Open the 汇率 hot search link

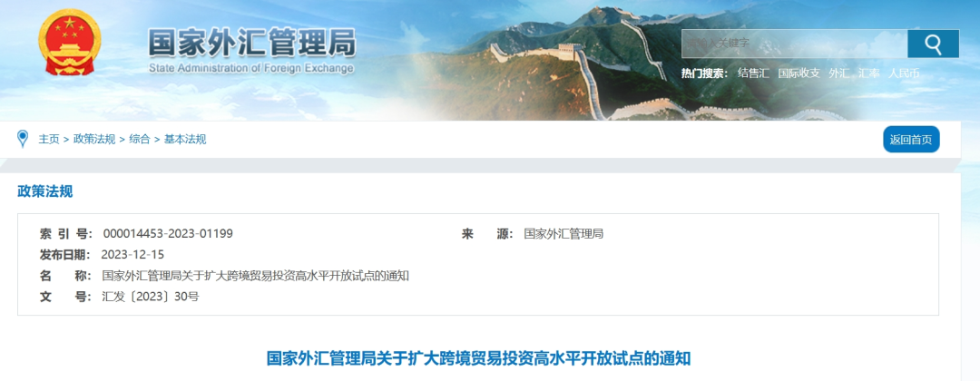tap(868, 73)
